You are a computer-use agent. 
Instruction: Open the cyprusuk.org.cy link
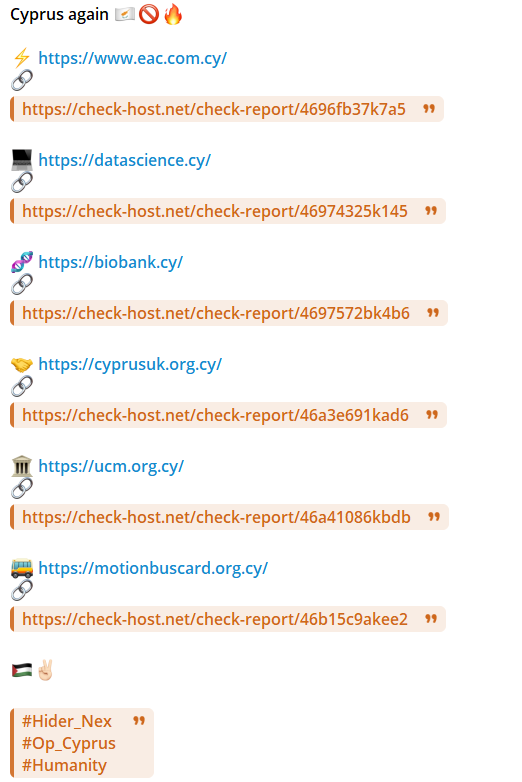pyautogui.click(x=130, y=364)
